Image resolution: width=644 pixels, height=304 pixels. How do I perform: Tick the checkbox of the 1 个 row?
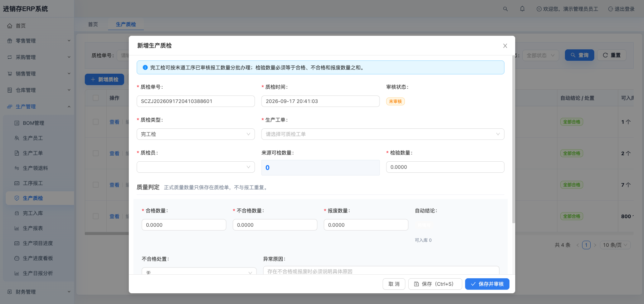pyautogui.click(x=96, y=122)
